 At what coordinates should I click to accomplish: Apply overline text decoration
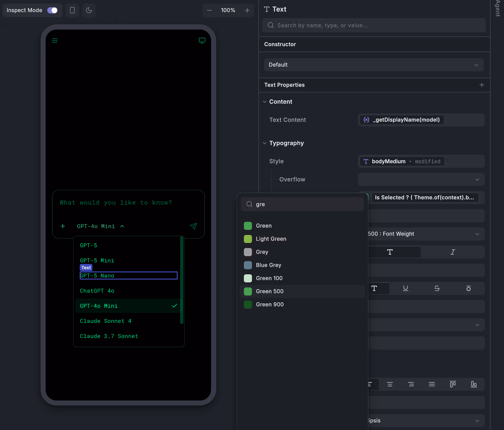point(468,288)
